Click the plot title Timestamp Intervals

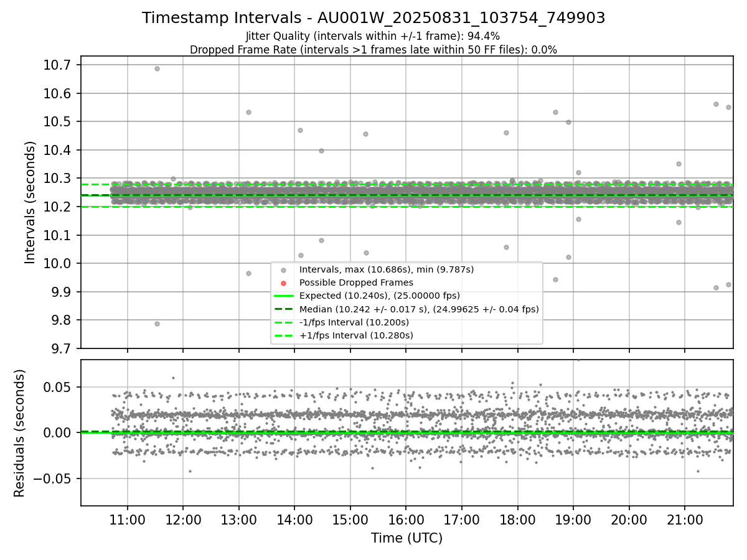tap(374, 18)
